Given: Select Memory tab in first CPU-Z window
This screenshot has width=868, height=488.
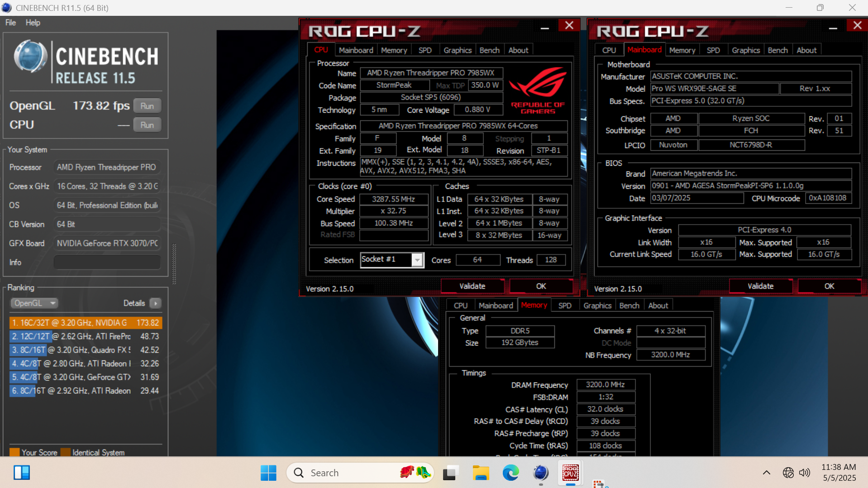Looking at the screenshot, I should click(x=394, y=50).
